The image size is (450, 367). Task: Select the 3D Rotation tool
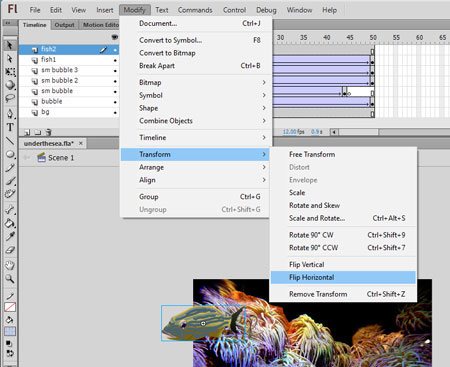(10, 85)
